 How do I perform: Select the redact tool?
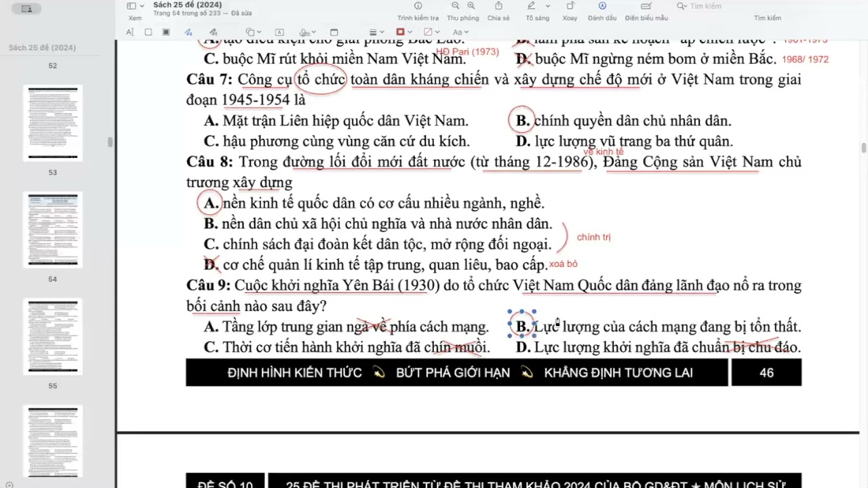[166, 32]
